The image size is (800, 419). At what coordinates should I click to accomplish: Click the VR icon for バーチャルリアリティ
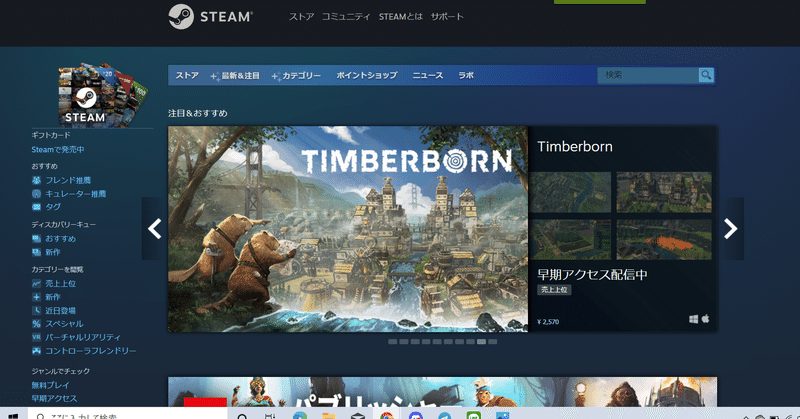click(36, 337)
